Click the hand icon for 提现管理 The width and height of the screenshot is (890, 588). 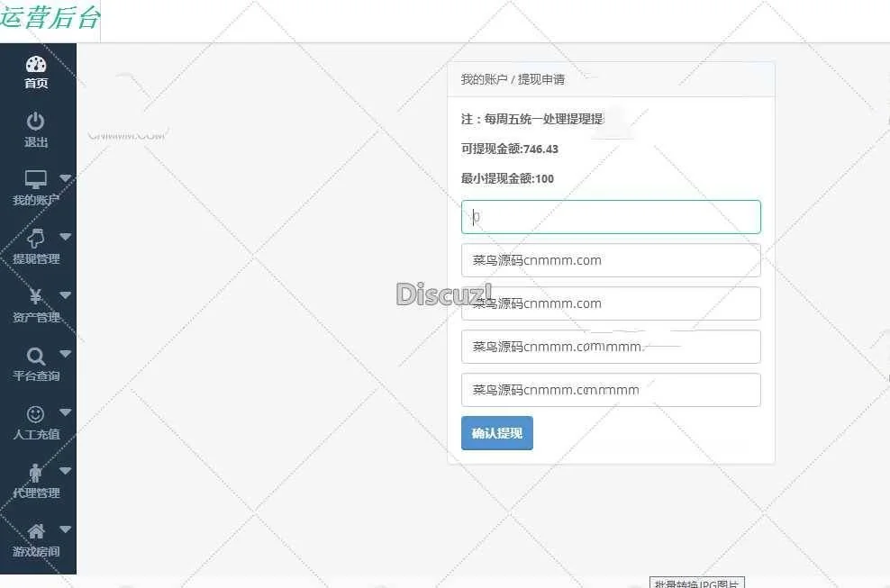(36, 238)
